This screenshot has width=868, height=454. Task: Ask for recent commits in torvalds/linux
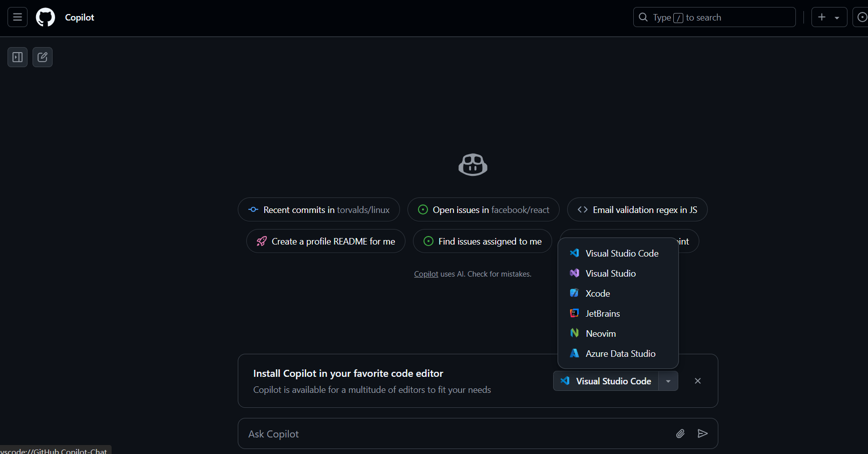(x=319, y=209)
